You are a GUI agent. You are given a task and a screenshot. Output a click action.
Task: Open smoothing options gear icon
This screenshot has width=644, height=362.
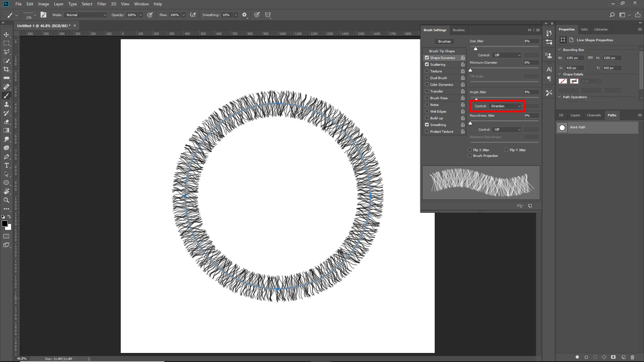point(244,15)
